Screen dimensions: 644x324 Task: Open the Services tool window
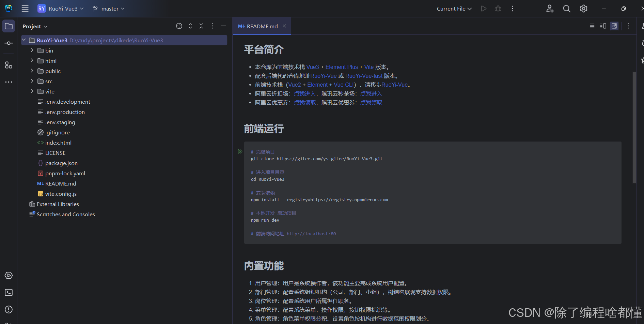tap(9, 276)
